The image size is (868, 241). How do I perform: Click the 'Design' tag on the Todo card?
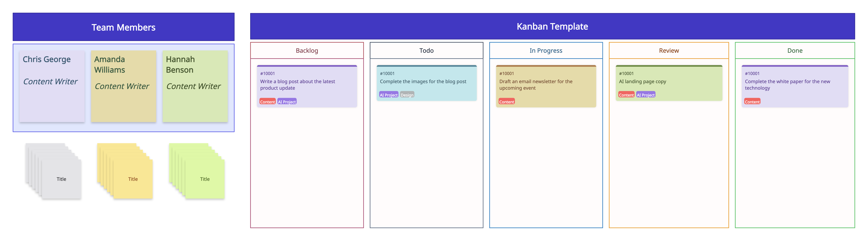407,95
